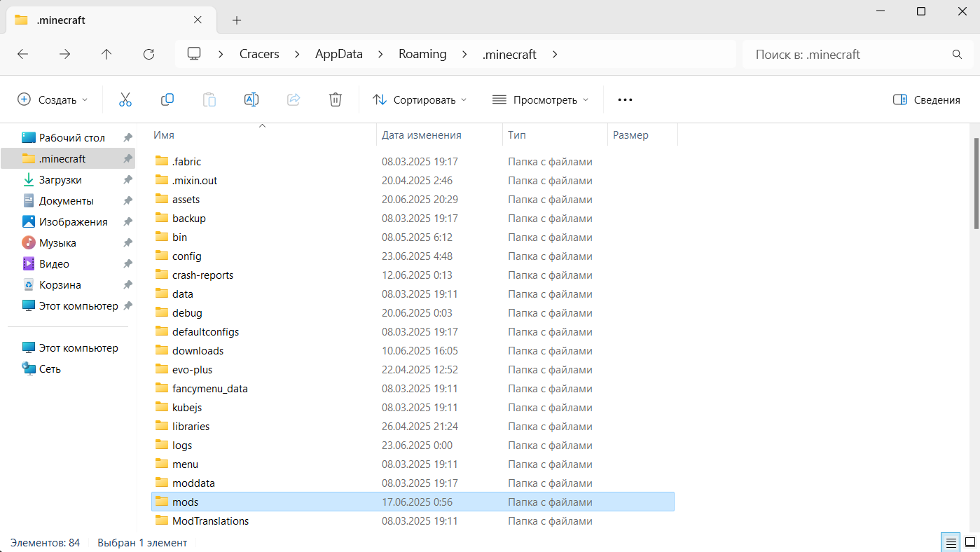Expand chevron after Roaming in address bar
The image size is (980, 552).
(x=464, y=54)
